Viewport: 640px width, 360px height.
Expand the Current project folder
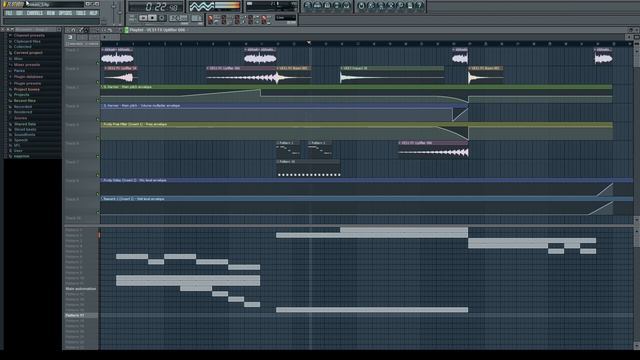[x=28, y=53]
